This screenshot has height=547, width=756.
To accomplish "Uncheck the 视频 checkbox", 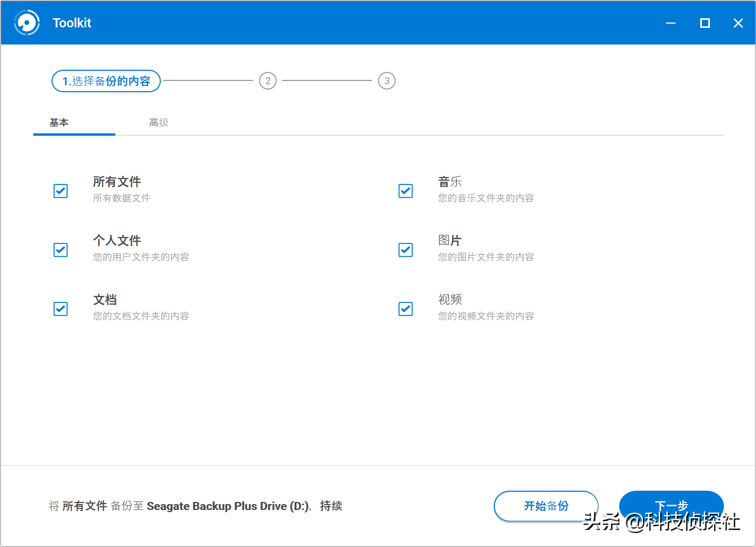I will [405, 309].
